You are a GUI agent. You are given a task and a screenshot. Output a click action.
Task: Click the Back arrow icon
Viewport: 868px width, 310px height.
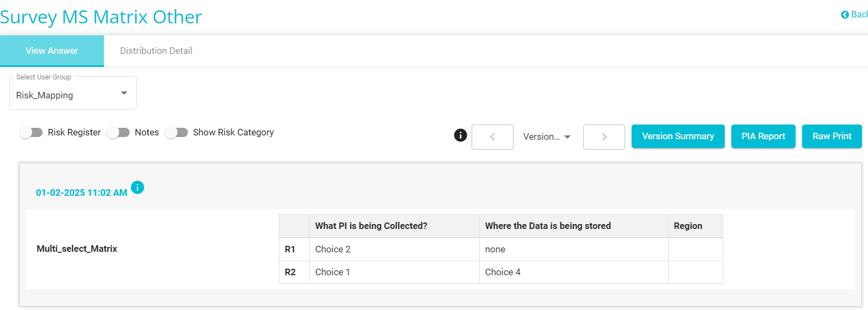tap(845, 15)
